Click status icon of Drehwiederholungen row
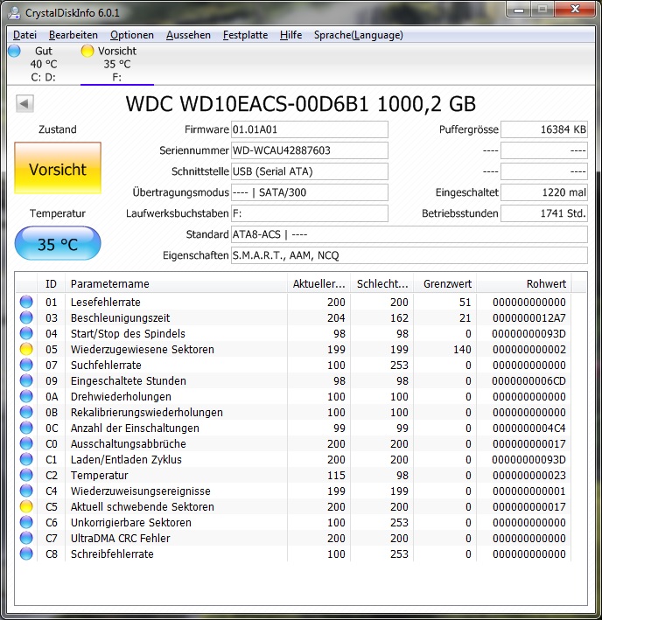 click(26, 396)
